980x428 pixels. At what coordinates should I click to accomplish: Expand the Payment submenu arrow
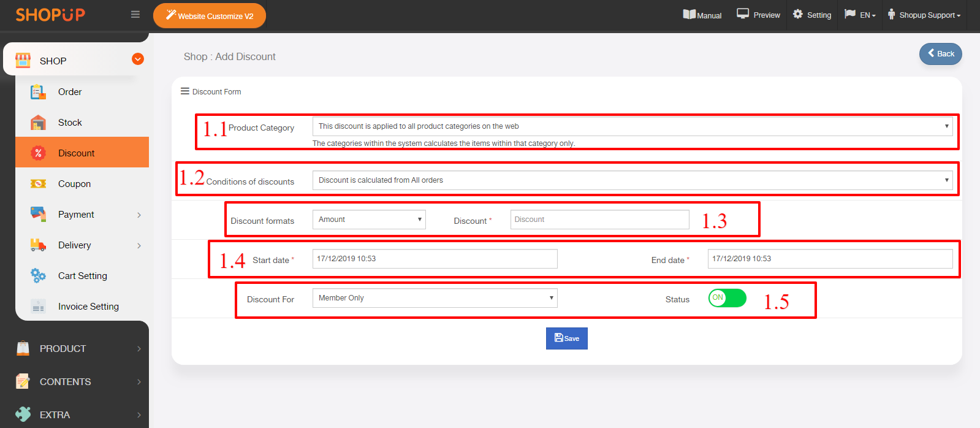pos(139,215)
